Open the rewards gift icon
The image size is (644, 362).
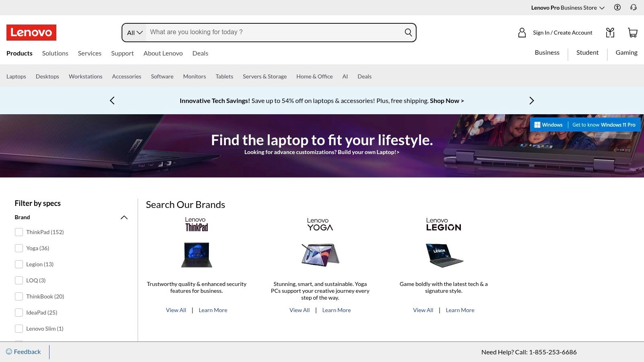click(610, 33)
